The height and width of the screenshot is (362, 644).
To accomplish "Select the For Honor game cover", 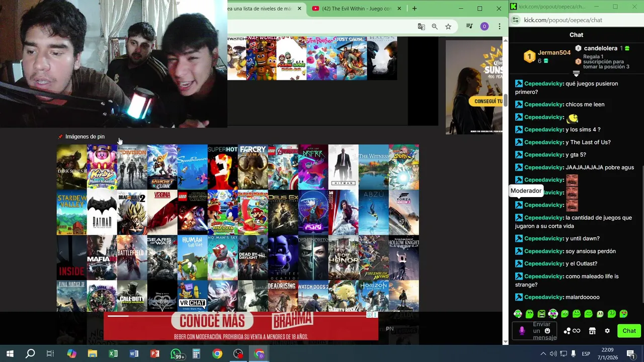I will point(343,258).
